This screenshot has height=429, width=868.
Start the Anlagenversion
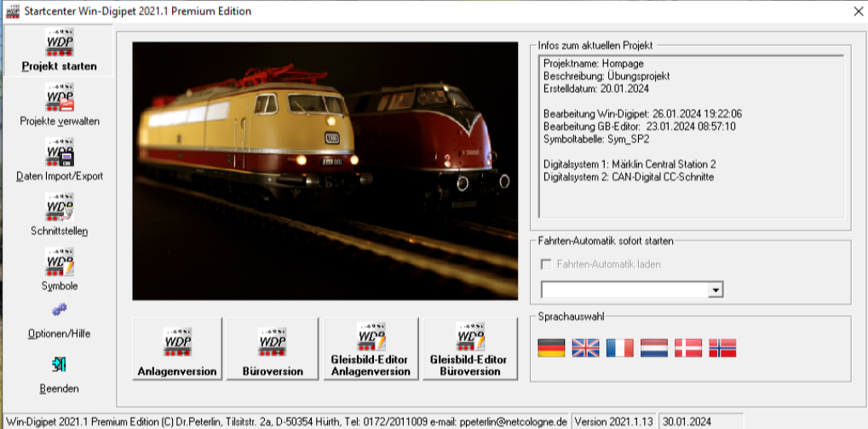(x=177, y=350)
